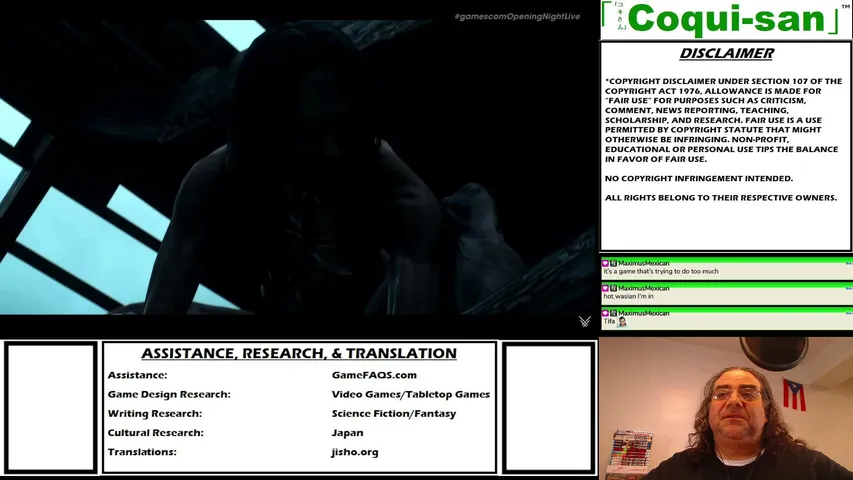Click the #gamescomOpeningNightLive hashtag
The image size is (853, 480).
517,16
